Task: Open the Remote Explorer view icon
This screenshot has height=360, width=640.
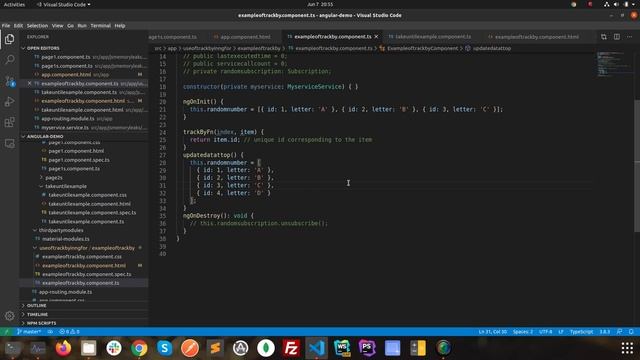Action: point(9,143)
